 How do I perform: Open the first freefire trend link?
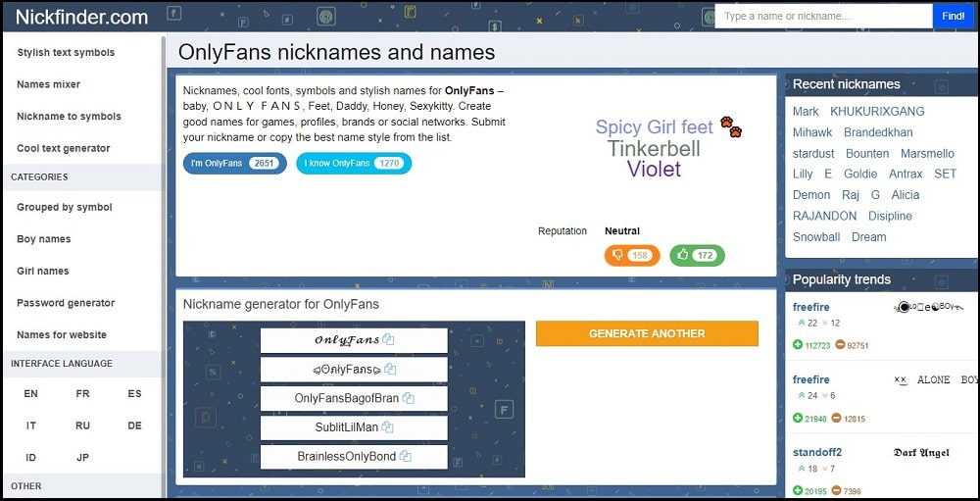coord(811,307)
